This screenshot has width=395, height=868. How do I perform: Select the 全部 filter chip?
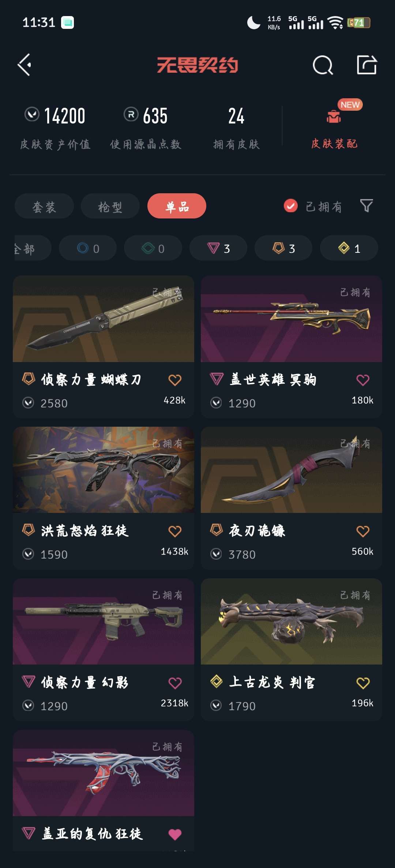click(33, 248)
